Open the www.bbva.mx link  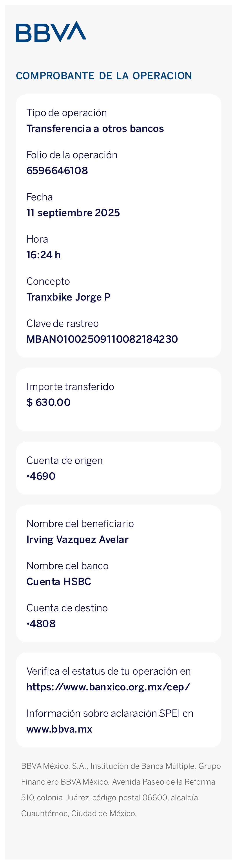point(59,729)
